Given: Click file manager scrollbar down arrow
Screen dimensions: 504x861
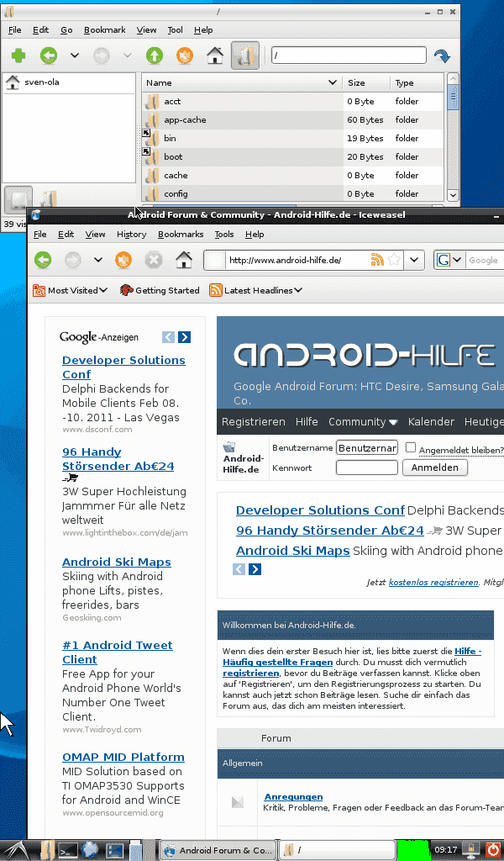Looking at the screenshot, I should click(453, 194).
